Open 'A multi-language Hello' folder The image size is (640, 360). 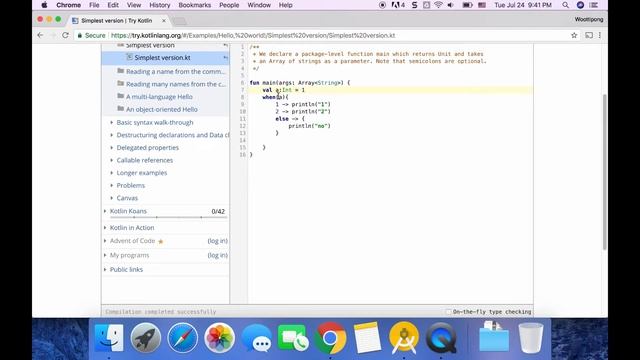click(155, 97)
